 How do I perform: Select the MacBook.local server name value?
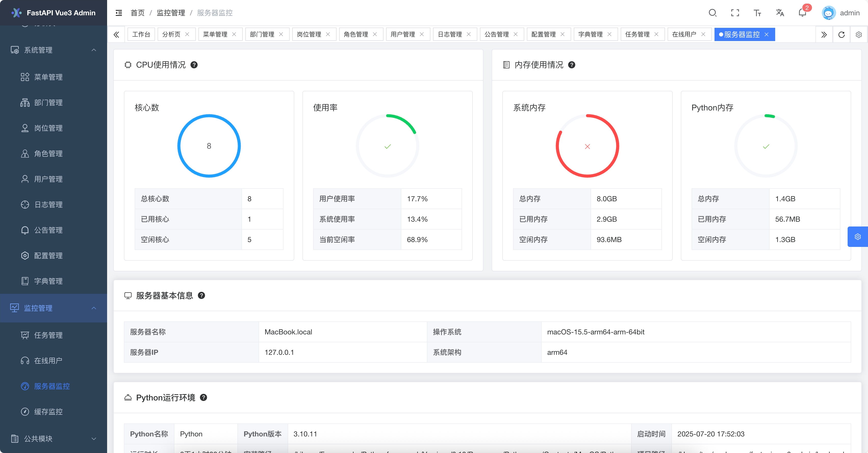click(x=288, y=332)
